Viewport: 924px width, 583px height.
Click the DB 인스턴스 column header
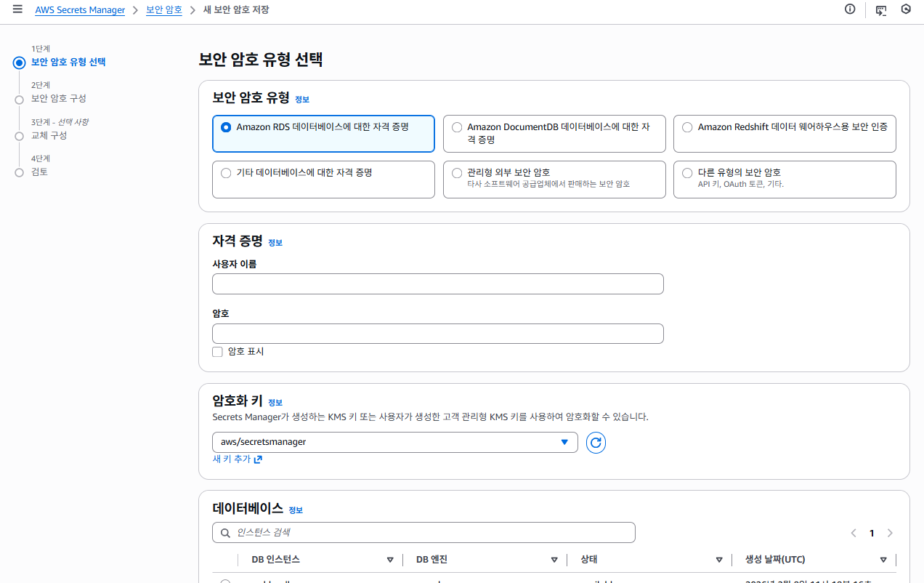[275, 560]
